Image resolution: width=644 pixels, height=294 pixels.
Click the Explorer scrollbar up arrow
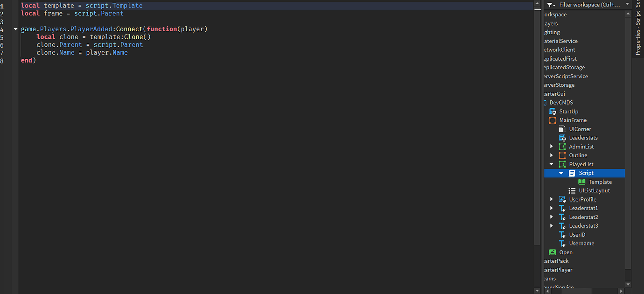pos(629,13)
